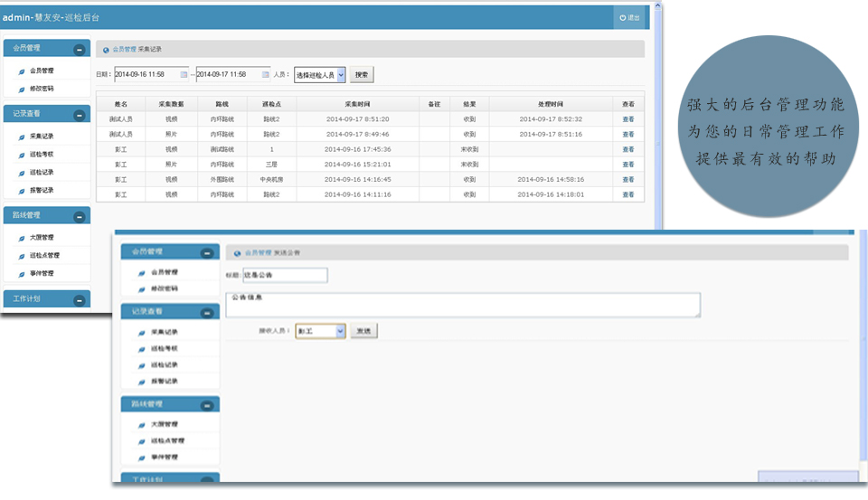Viewport: 868px width, 500px height.
Task: Click the globe icon in 采集记录 breadcrumb
Action: [x=106, y=50]
